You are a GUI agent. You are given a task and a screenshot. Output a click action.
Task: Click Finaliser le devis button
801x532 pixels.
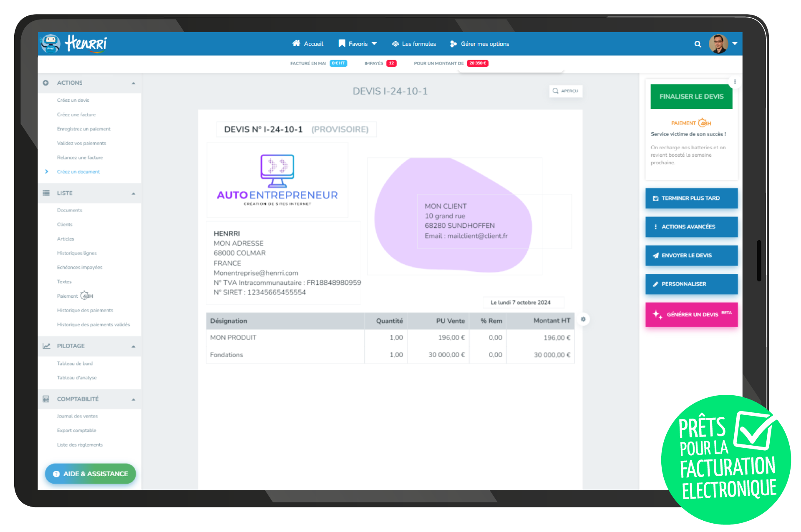pos(691,96)
